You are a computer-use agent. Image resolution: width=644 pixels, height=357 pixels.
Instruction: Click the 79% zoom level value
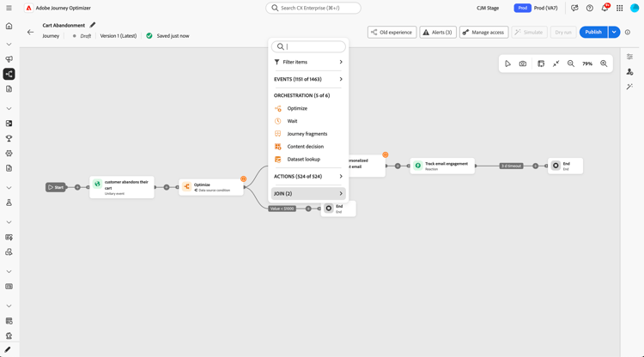tap(587, 64)
